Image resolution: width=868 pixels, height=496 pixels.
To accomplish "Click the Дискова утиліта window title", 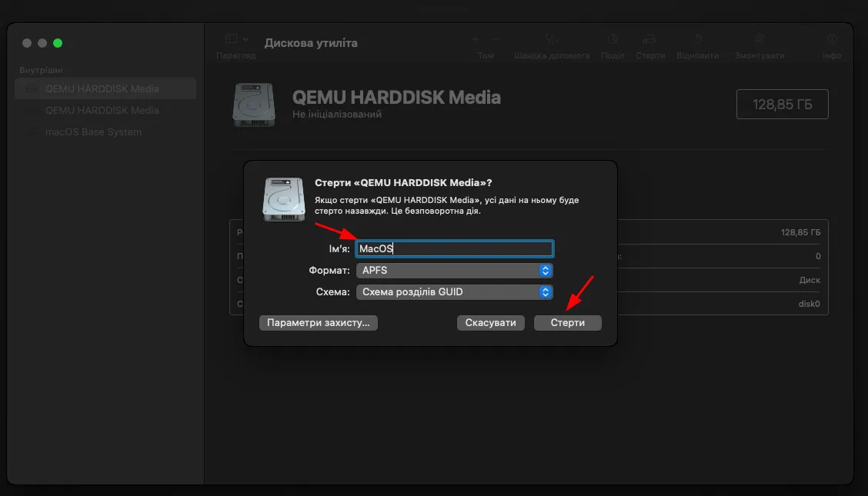I will pyautogui.click(x=311, y=43).
